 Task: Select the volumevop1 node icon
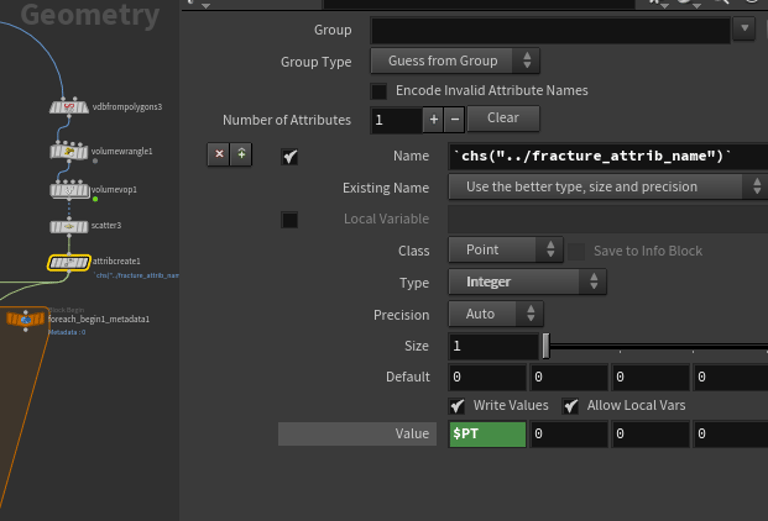pyautogui.click(x=70, y=190)
